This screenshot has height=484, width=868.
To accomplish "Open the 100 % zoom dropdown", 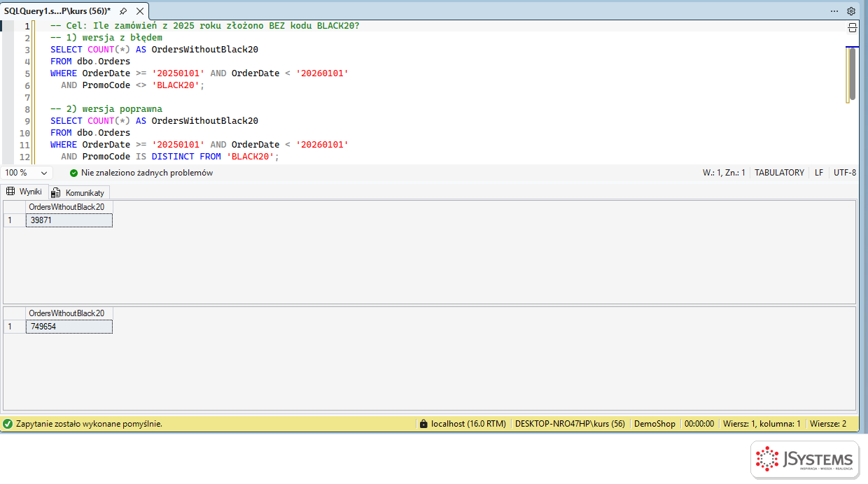I will [27, 173].
